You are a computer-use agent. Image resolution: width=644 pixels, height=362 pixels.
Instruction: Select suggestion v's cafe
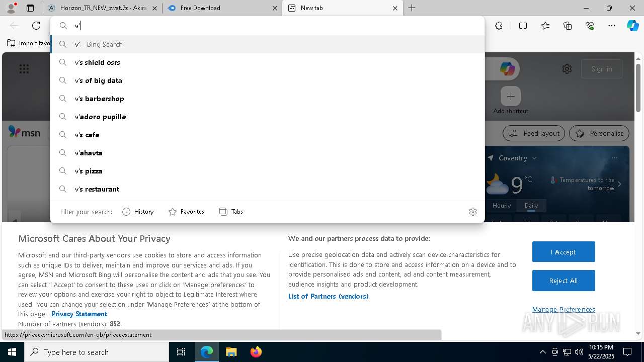click(267, 135)
